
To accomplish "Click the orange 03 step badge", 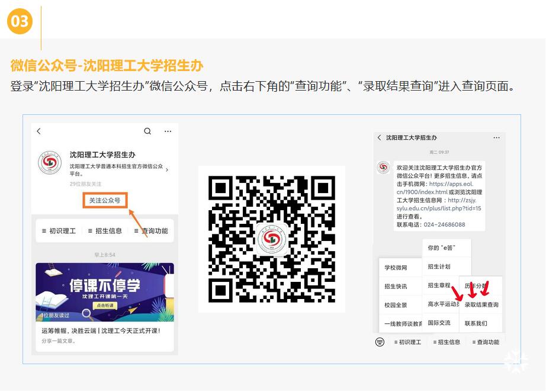I will point(20,21).
